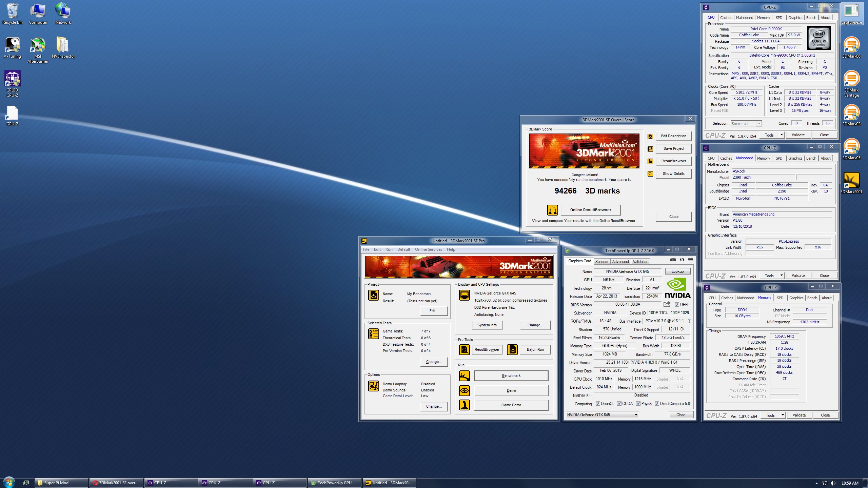Open the Bench tab in CPU-Z Mainboard window

(x=811, y=158)
